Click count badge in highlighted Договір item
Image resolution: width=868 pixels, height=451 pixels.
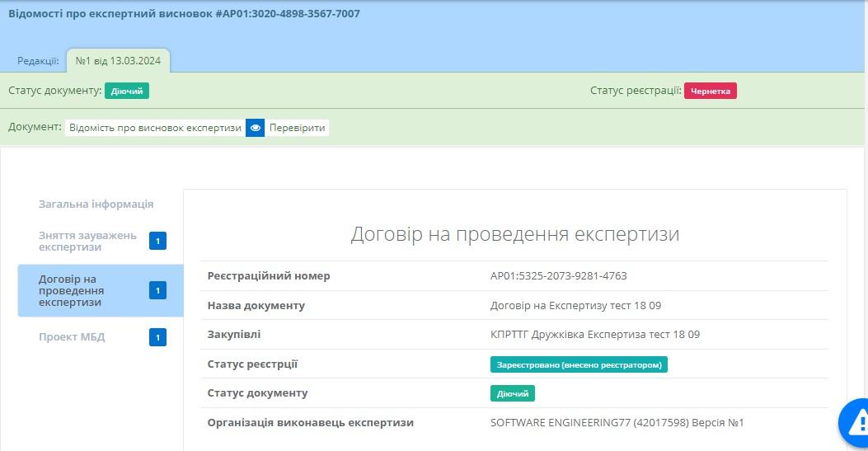(x=157, y=290)
